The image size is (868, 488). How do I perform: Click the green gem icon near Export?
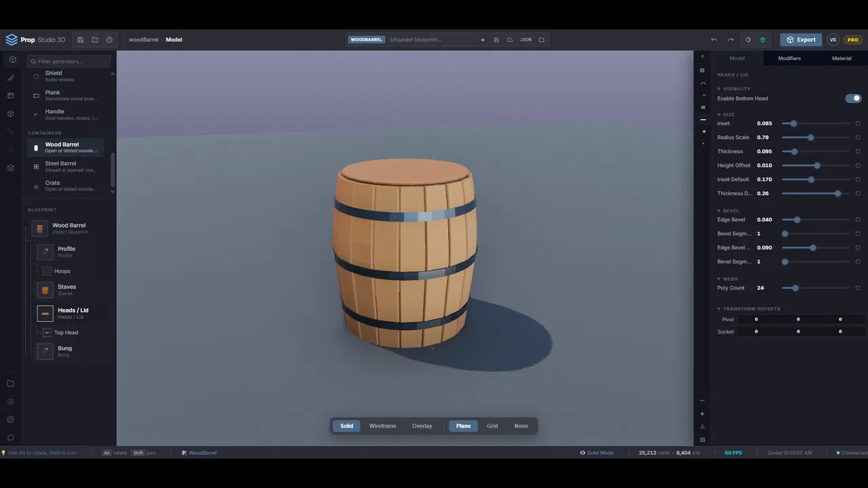click(763, 40)
